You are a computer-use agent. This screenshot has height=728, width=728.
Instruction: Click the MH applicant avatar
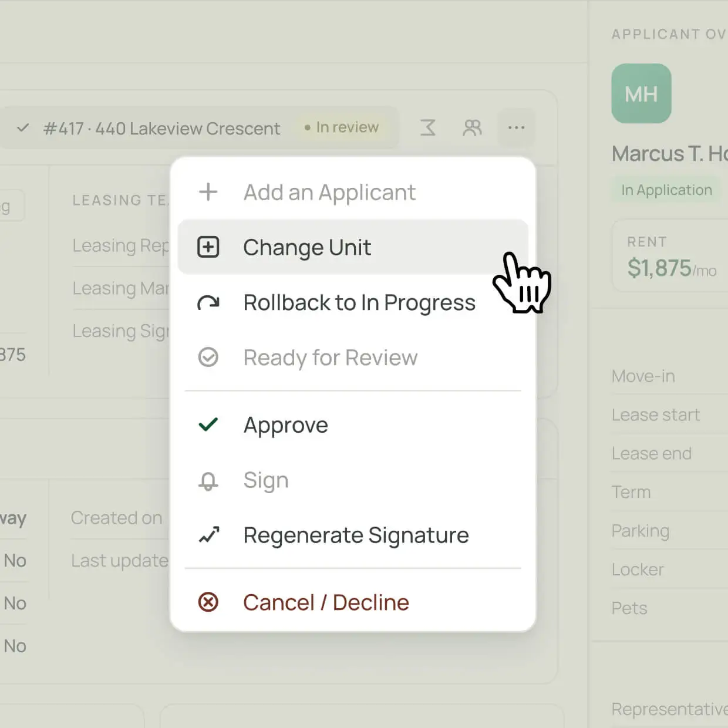pos(641,93)
